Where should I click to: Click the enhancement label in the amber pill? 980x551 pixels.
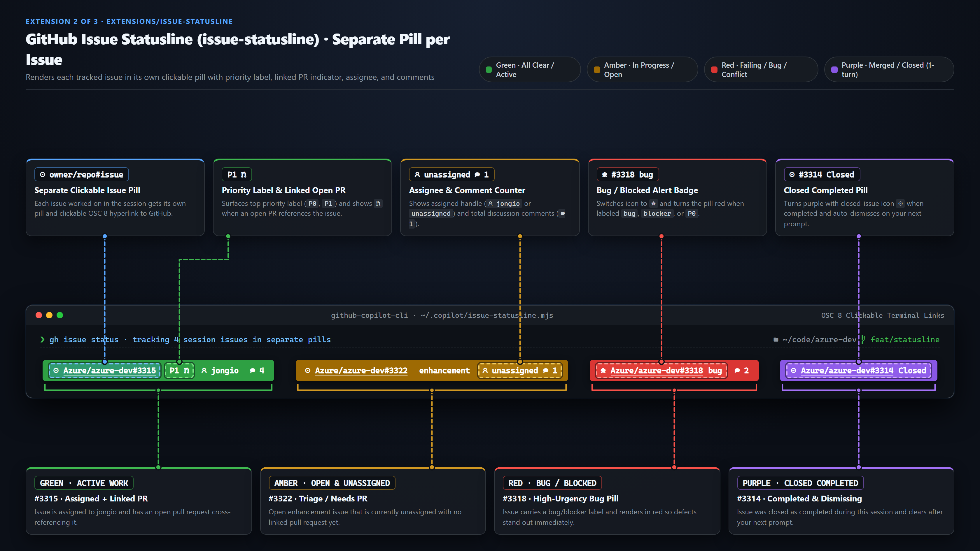coord(444,370)
